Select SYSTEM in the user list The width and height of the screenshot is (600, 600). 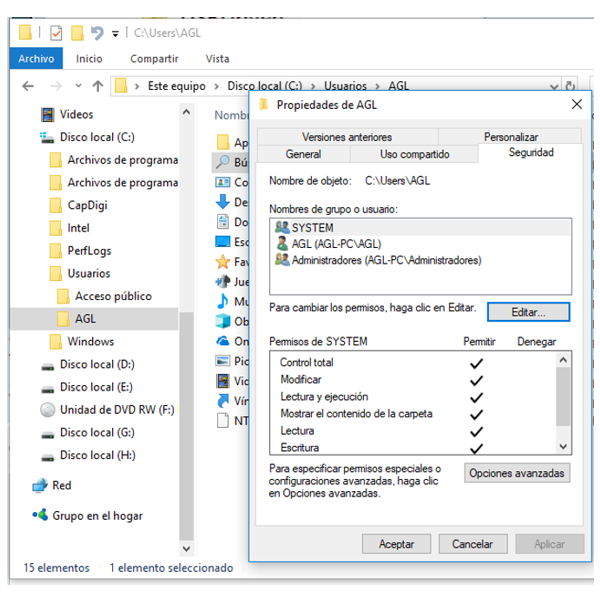(312, 228)
